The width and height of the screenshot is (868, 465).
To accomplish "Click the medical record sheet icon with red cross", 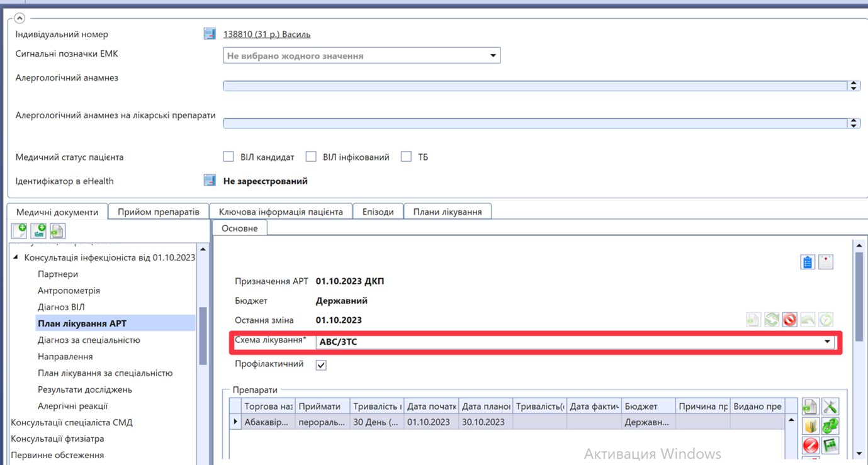I will [x=826, y=262].
